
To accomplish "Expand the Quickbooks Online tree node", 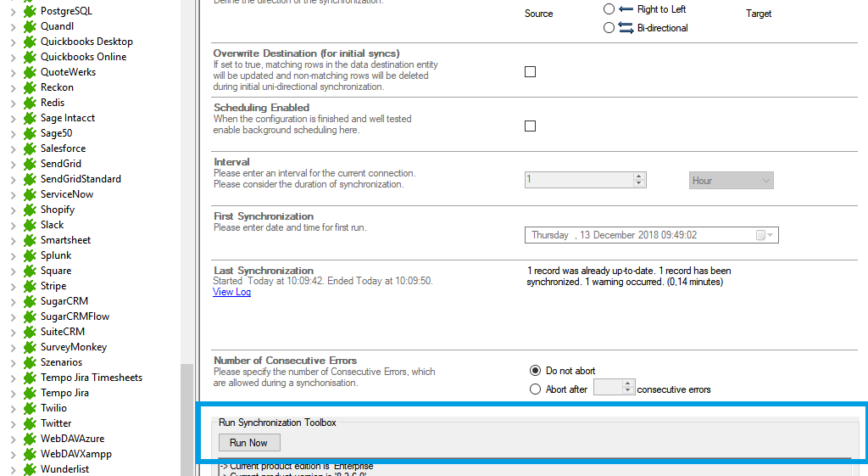I will tap(13, 57).
